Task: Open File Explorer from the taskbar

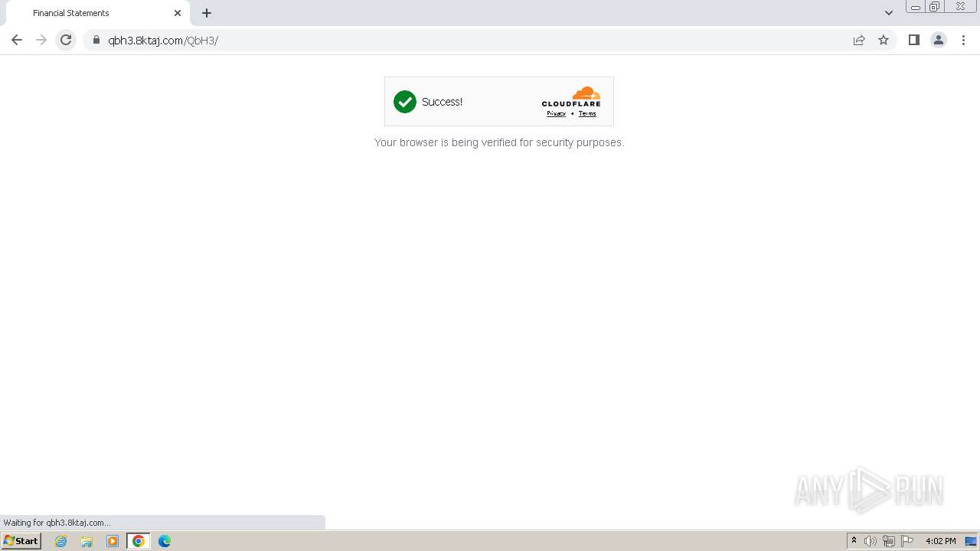Action: coord(87,541)
